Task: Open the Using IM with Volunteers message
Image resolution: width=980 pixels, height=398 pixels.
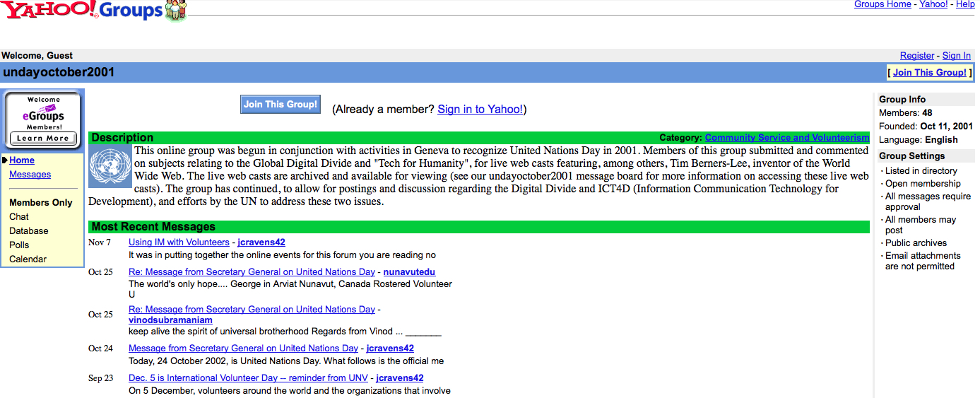Action: [179, 242]
